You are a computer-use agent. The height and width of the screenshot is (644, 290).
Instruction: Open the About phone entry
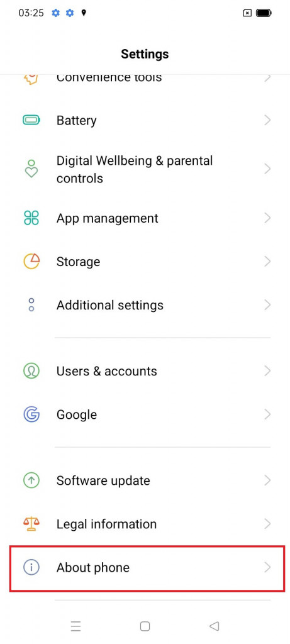pyautogui.click(x=147, y=568)
